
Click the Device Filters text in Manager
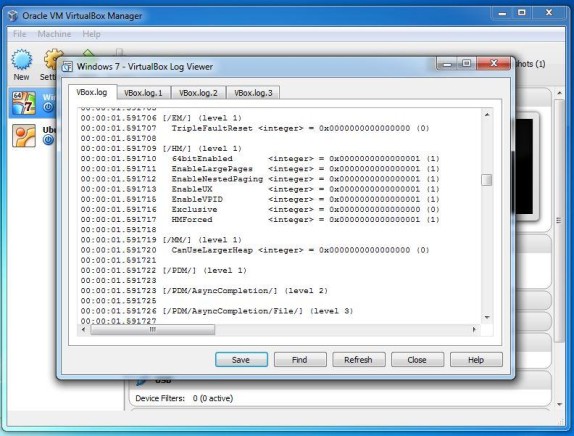184,398
